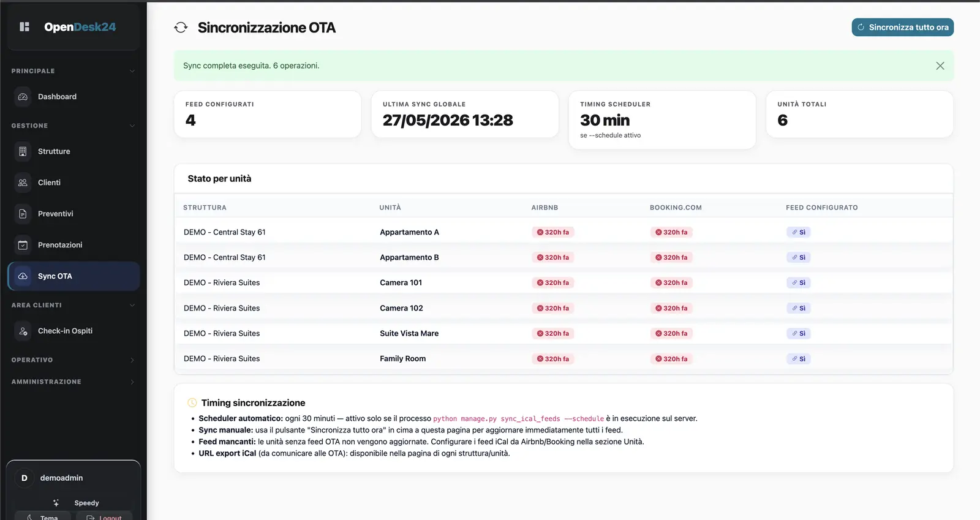Click the Logout button

[x=104, y=516]
